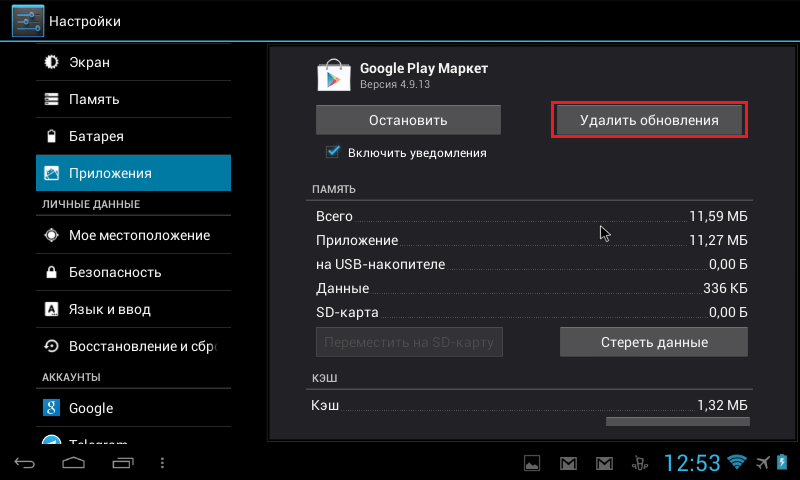
Task: Click the Google Play Маркет app name
Action: (424, 68)
